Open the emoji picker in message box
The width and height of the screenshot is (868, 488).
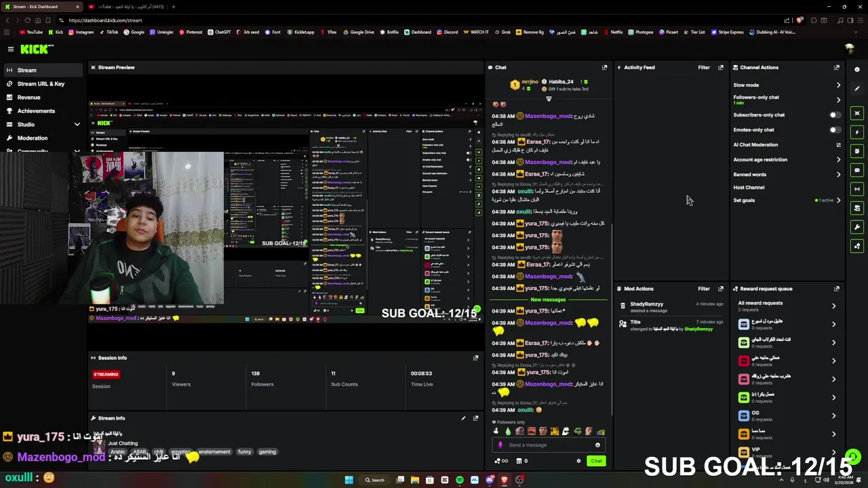coord(597,445)
